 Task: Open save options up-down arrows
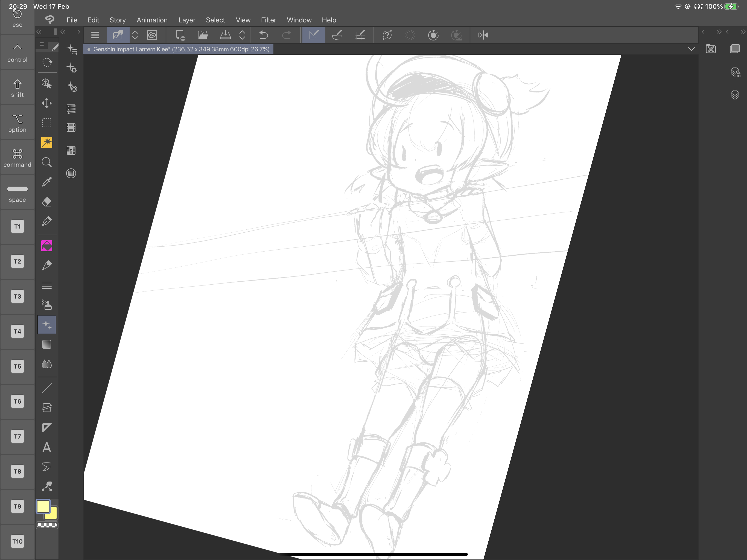pos(242,35)
